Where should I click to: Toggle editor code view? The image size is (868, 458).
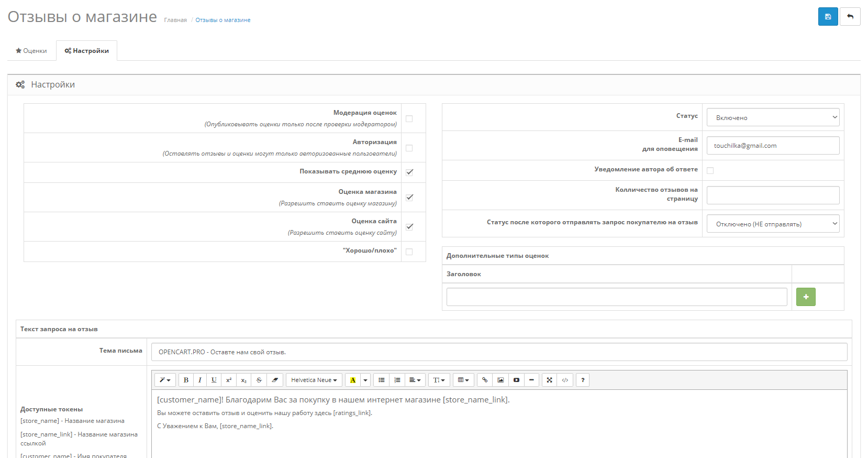pyautogui.click(x=565, y=380)
